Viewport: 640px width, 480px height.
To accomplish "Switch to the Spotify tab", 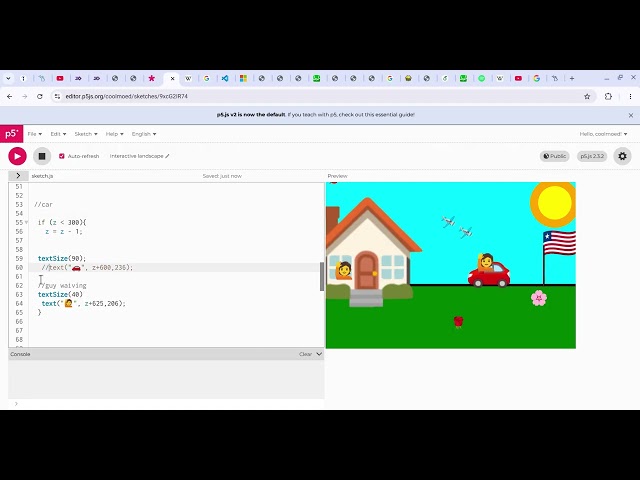I will click(482, 78).
